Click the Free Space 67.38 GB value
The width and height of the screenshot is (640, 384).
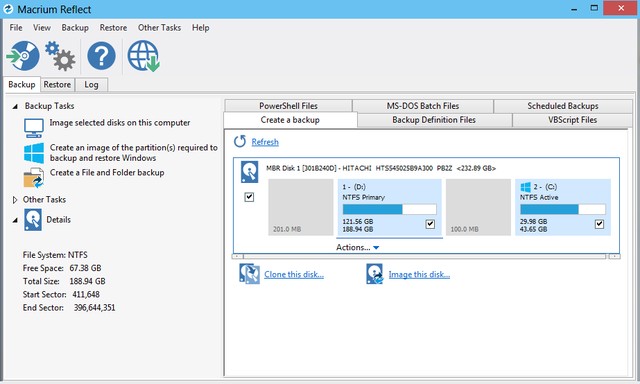(85, 268)
